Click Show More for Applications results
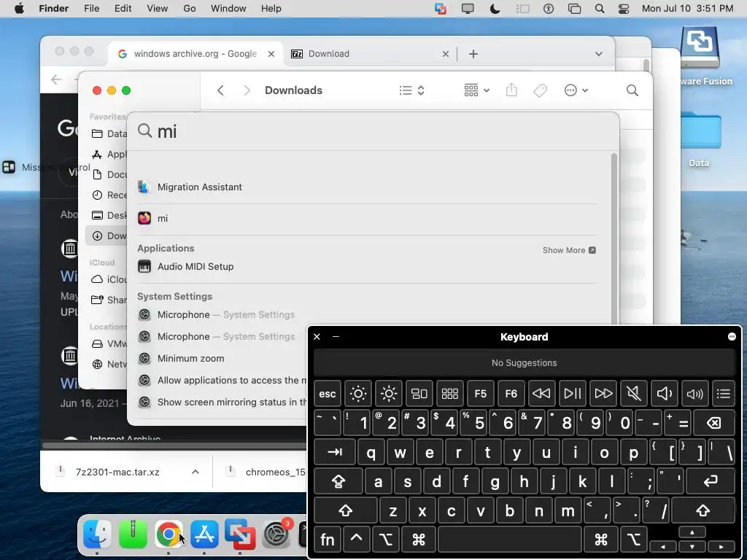The image size is (747, 560). pos(569,250)
